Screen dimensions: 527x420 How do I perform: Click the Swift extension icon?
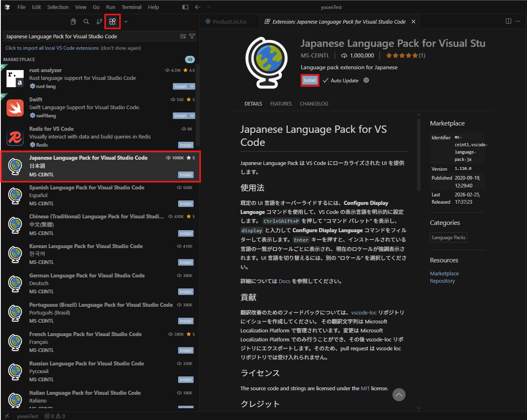click(x=15, y=108)
